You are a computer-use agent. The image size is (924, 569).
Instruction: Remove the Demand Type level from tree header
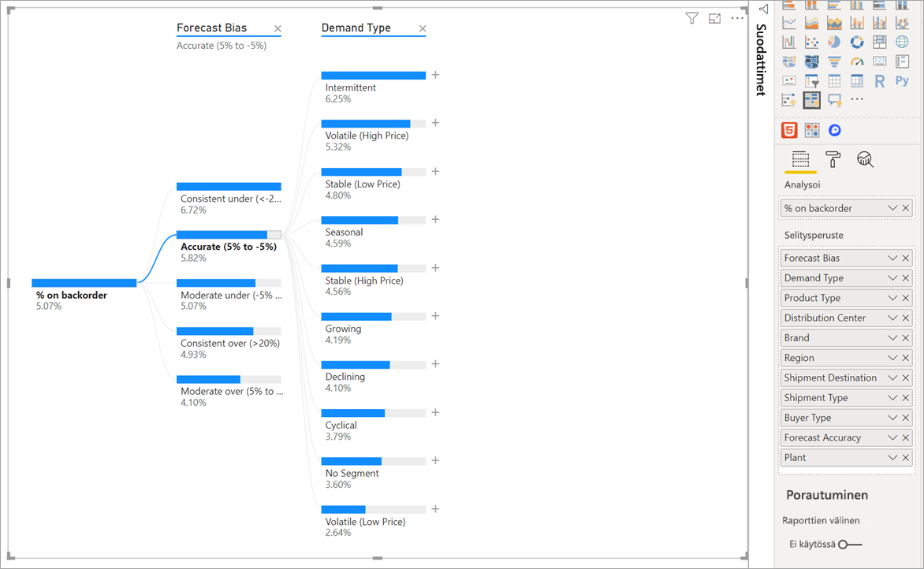point(423,28)
